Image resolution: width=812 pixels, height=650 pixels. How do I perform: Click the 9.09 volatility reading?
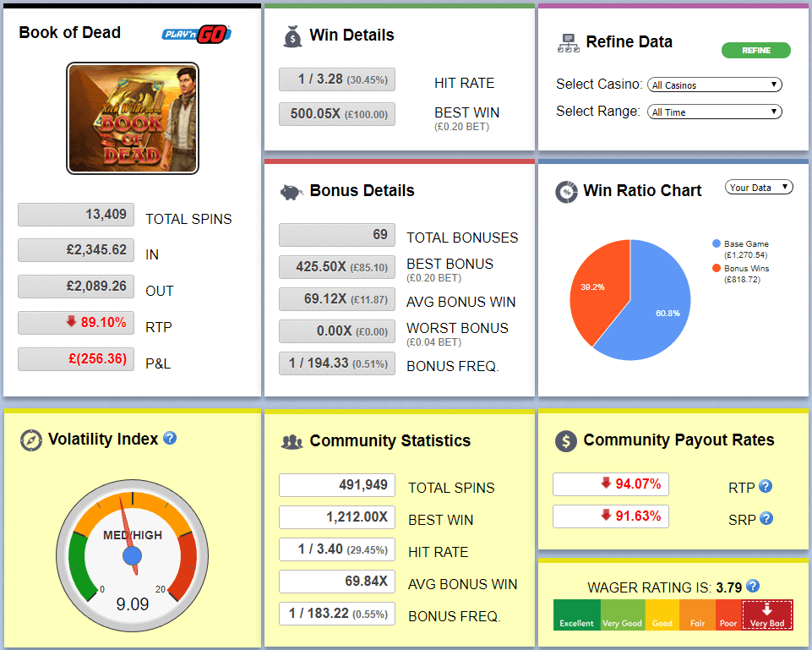pos(133,604)
